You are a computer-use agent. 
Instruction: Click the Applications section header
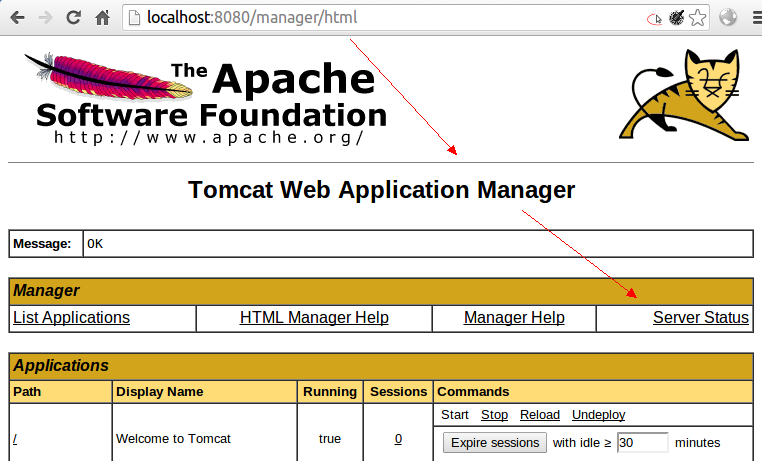click(381, 366)
